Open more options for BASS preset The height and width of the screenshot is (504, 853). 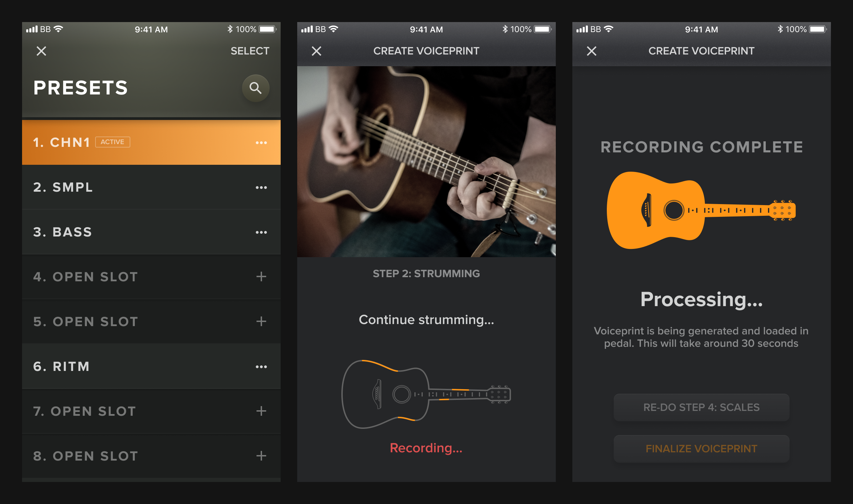(261, 232)
